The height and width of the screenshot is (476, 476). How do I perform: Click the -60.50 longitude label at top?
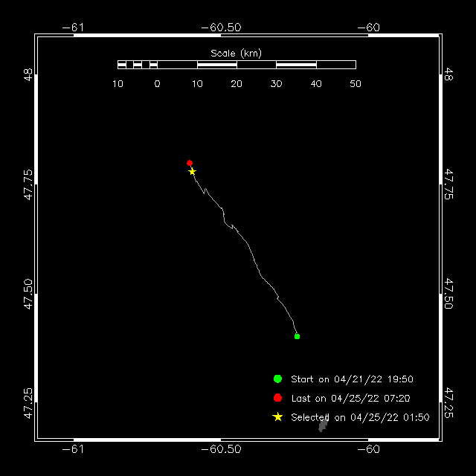(x=221, y=28)
